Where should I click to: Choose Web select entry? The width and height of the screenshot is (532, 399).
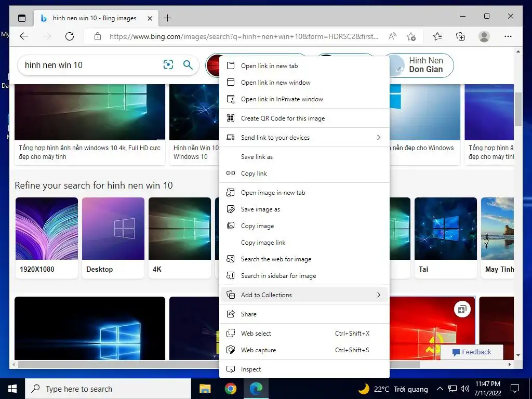(x=304, y=334)
